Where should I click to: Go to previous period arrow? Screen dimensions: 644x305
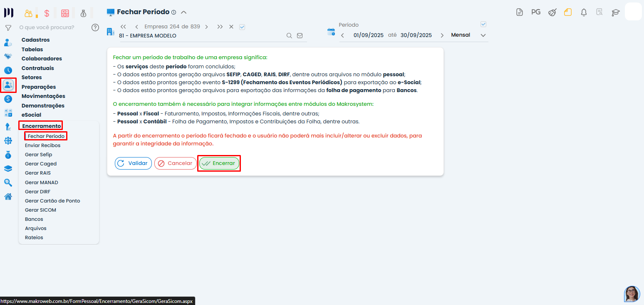342,35
